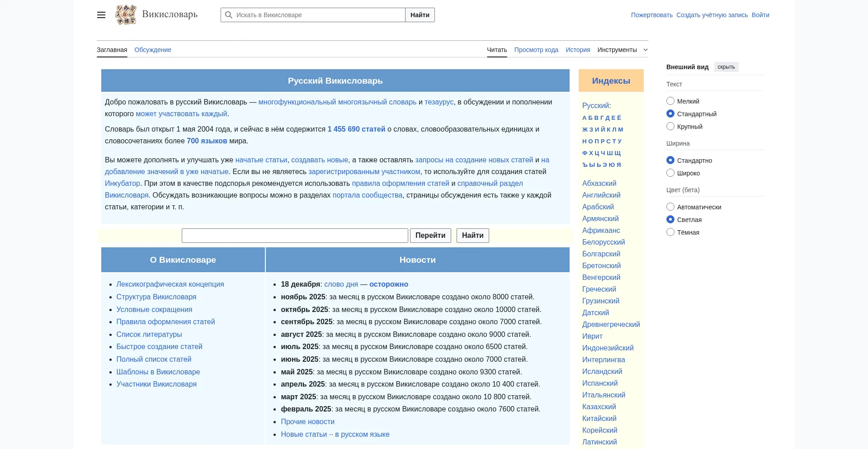
Task: Select the Заглавная tab
Action: point(112,50)
